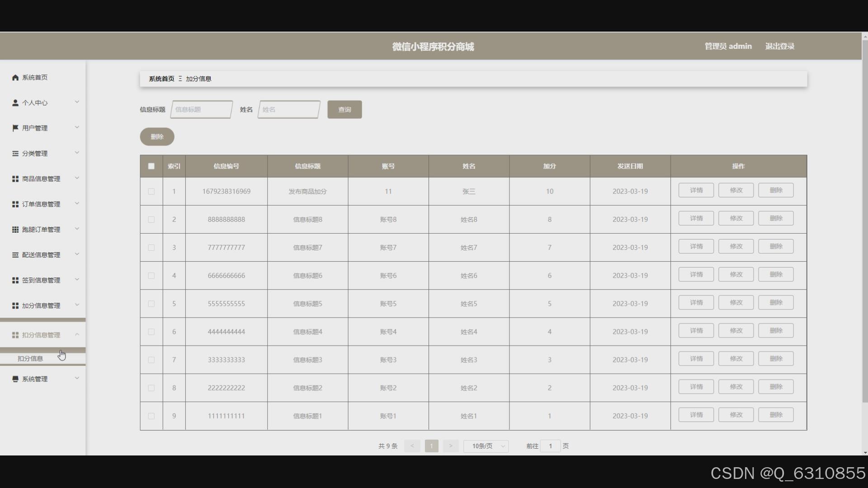
Task: Focus the 信息标题 search input field
Action: click(202, 109)
